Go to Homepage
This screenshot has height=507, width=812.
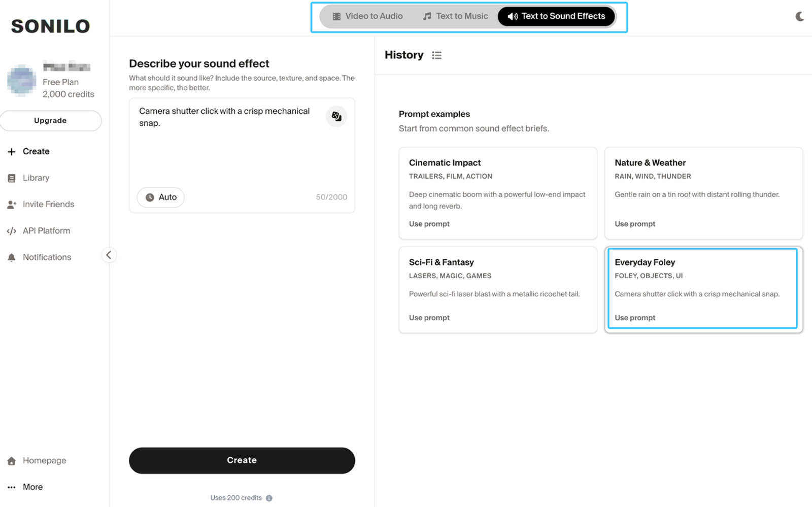[x=44, y=461]
